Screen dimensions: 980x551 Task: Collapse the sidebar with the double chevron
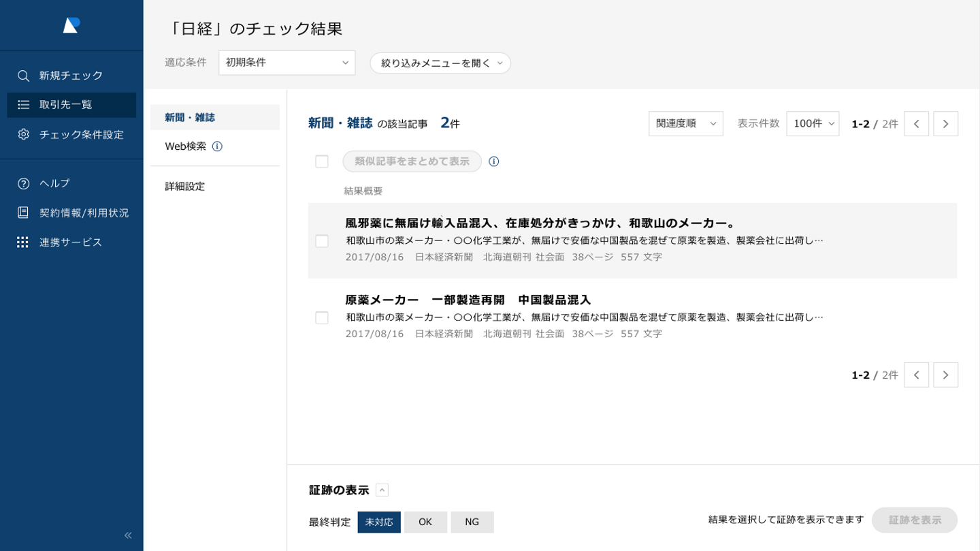(x=128, y=535)
